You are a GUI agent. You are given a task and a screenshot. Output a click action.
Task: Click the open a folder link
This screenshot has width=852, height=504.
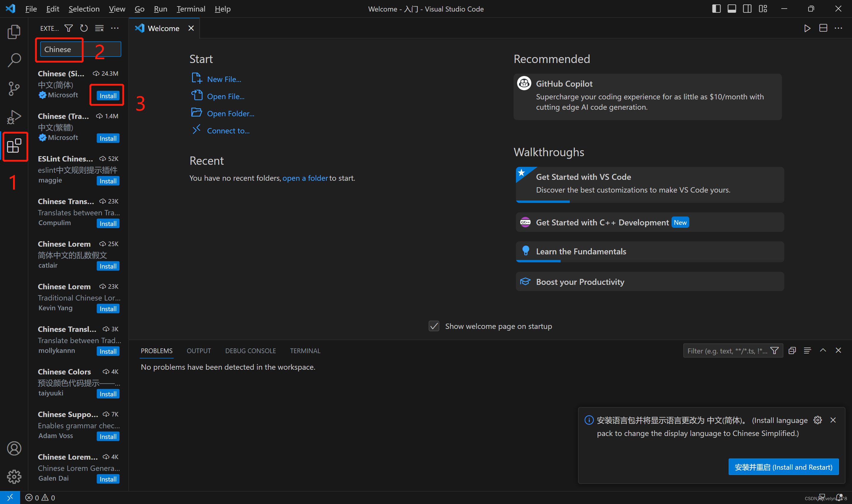point(305,178)
